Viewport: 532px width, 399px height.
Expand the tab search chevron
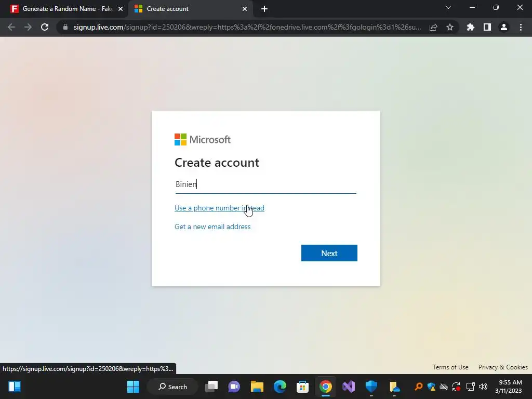click(x=448, y=7)
